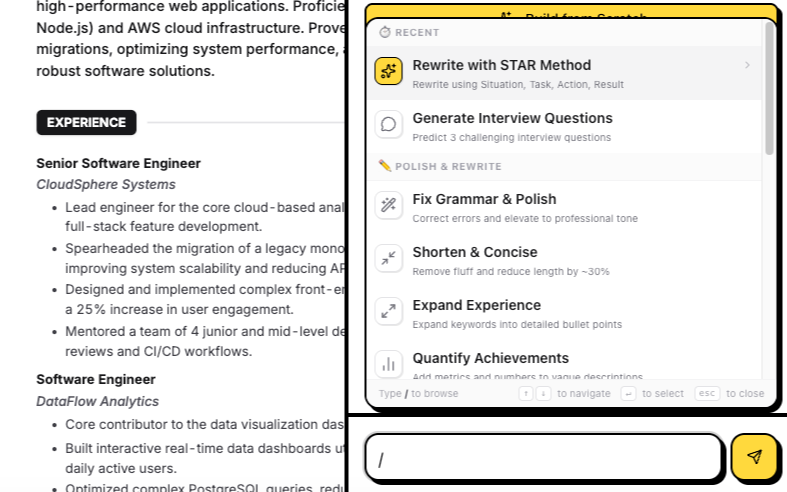
Task: Click the esc to close key hint
Action: pos(707,394)
